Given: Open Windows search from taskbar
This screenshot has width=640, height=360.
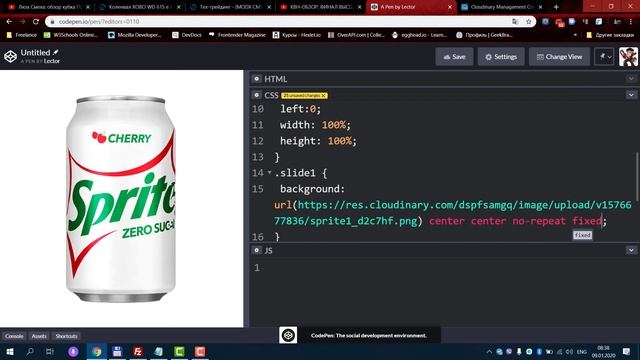Looking at the screenshot, I should pos(30,351).
